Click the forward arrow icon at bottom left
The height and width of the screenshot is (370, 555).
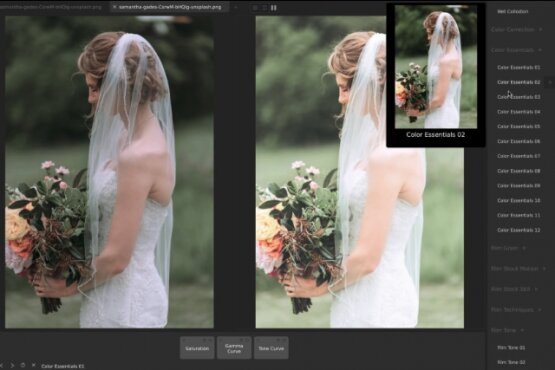[12, 365]
